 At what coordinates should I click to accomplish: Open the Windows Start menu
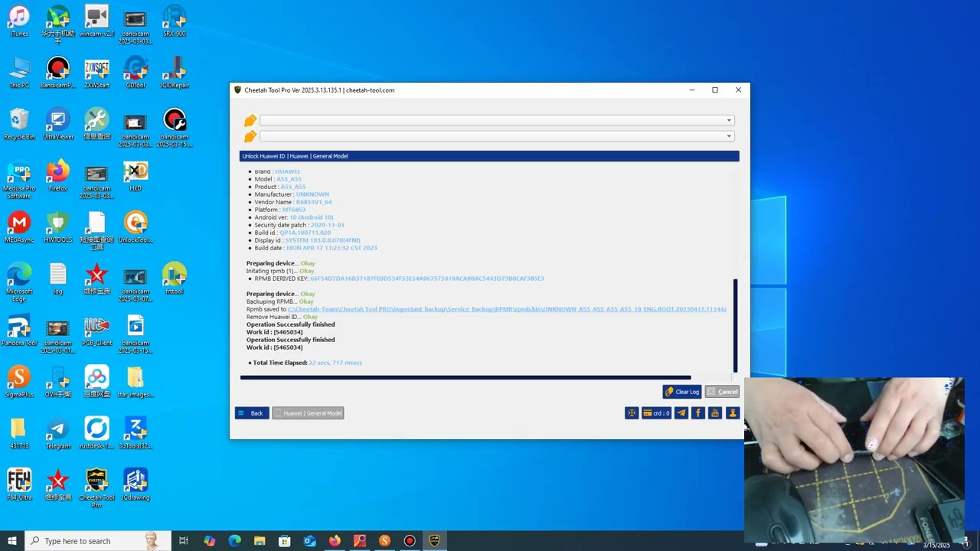click(x=12, y=541)
